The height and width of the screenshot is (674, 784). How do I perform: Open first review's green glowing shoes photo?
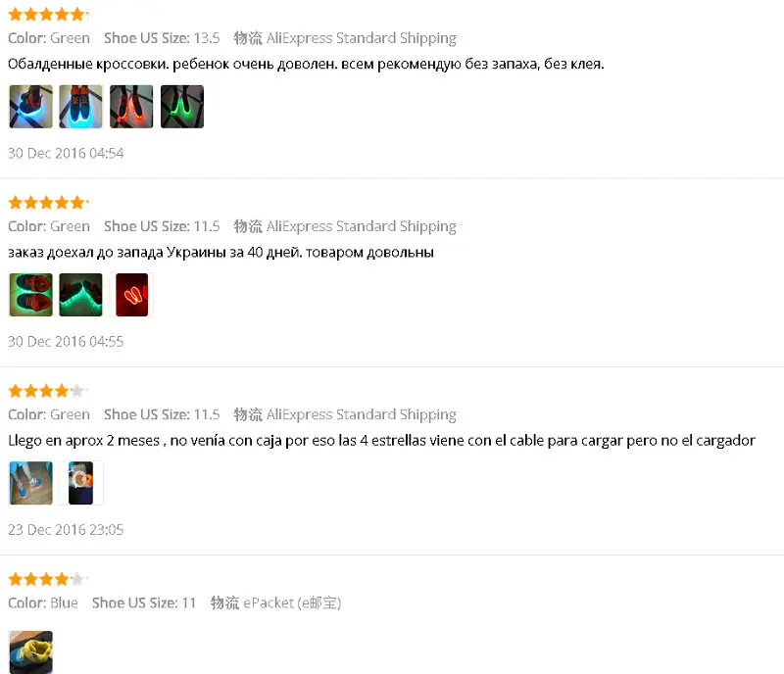182,107
